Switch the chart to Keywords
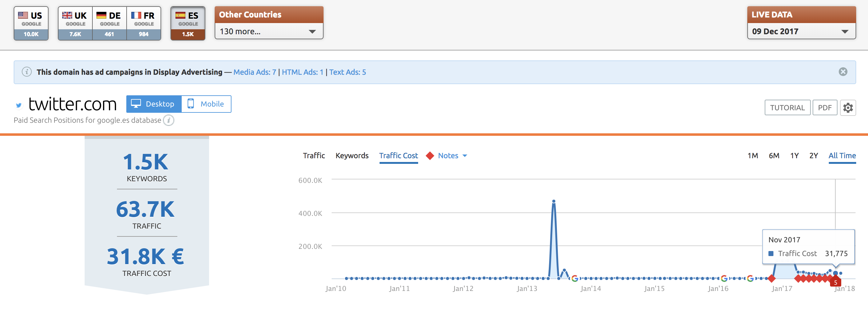Image resolution: width=868 pixels, height=309 pixels. point(352,155)
